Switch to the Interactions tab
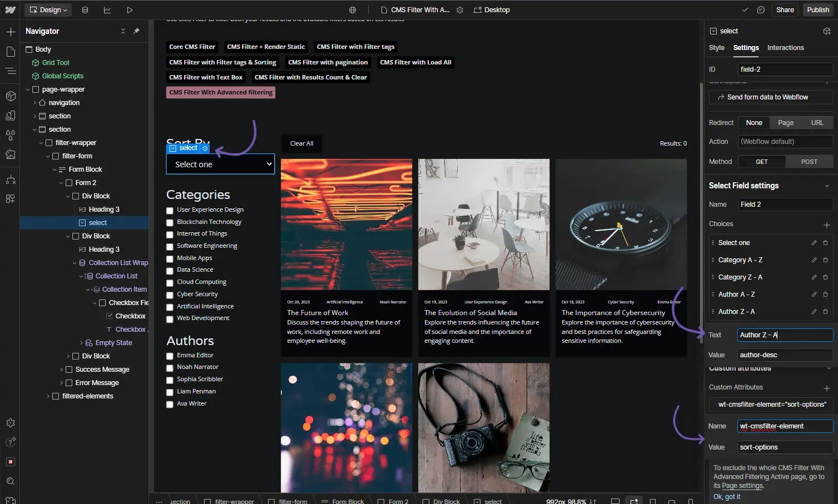Image resolution: width=838 pixels, height=504 pixels. pos(786,48)
